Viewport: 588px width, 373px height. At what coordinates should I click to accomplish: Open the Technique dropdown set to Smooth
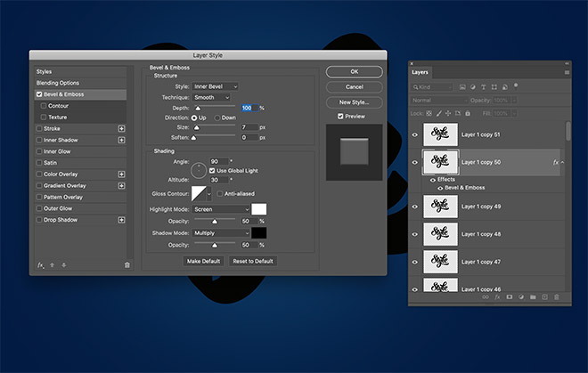click(x=212, y=97)
